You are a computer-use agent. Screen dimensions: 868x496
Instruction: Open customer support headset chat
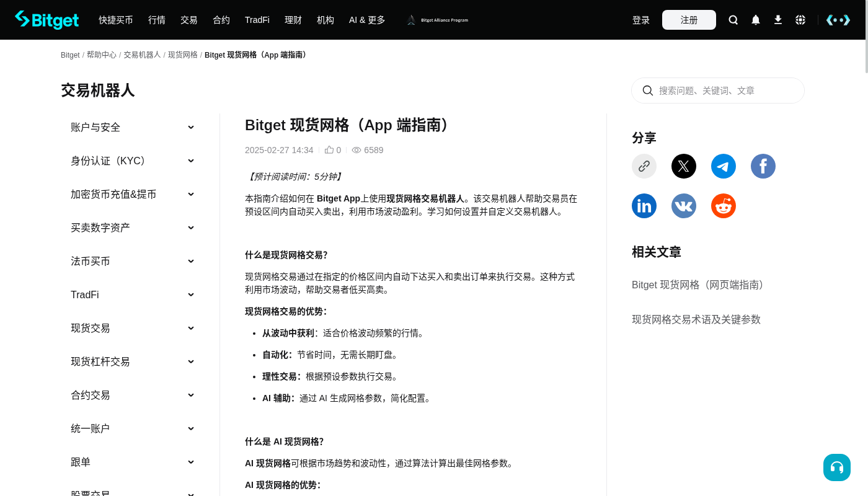point(837,467)
